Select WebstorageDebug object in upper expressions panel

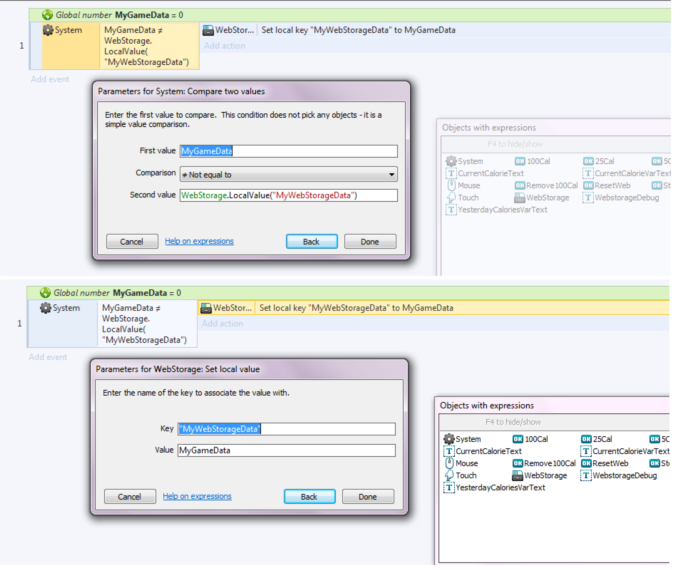pyautogui.click(x=621, y=198)
